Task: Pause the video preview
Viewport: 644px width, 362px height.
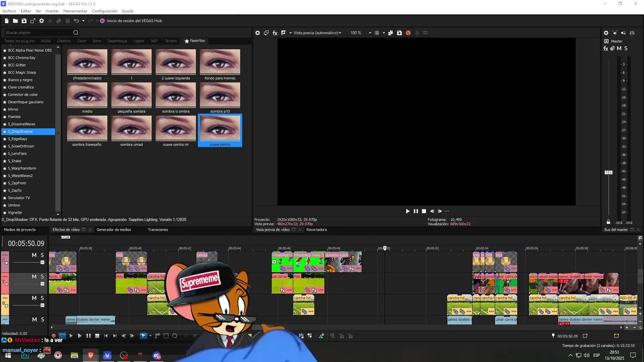Action: click(416, 211)
